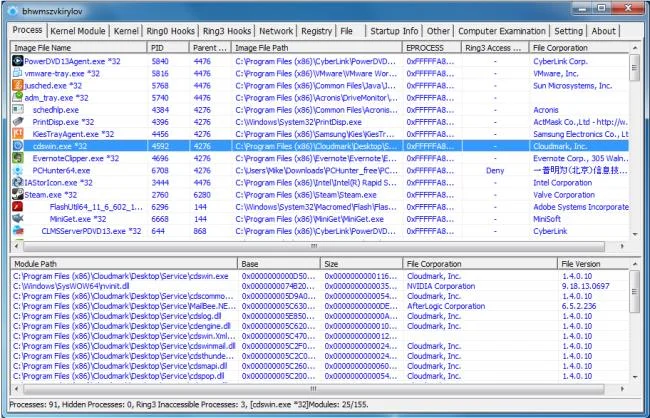Click the NVIDIA Corporation cell
The image size is (650, 418).
441,286
